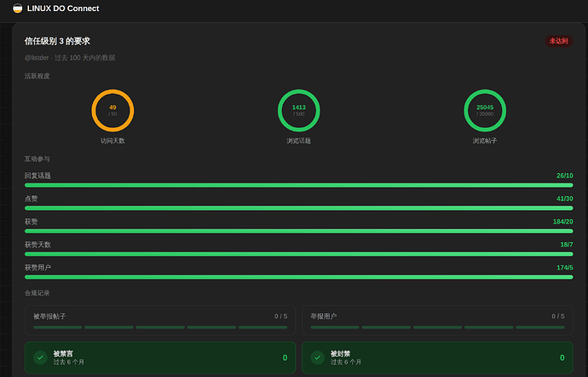Click the 获赞 progress bar
Viewport: 588px width, 377px height.
(x=299, y=231)
